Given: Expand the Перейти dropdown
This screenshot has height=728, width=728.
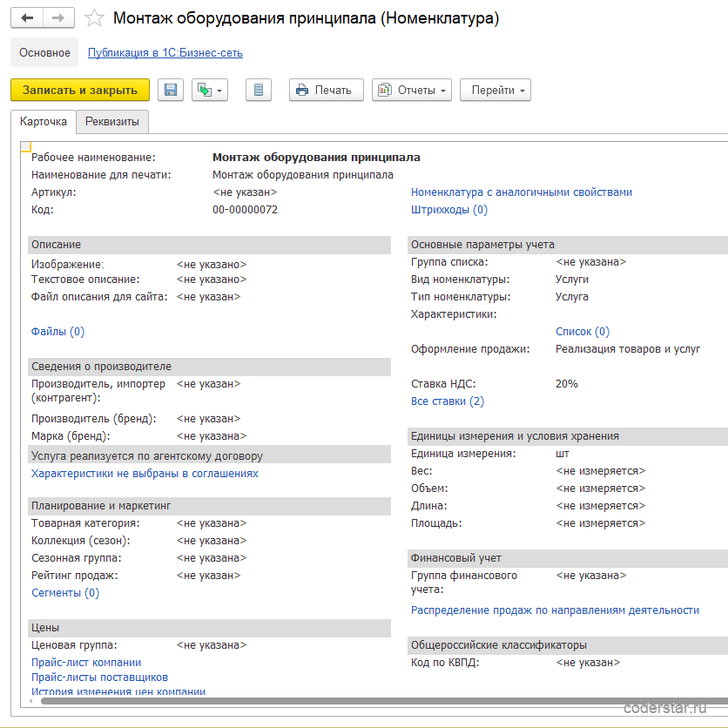Looking at the screenshot, I should [x=495, y=90].
